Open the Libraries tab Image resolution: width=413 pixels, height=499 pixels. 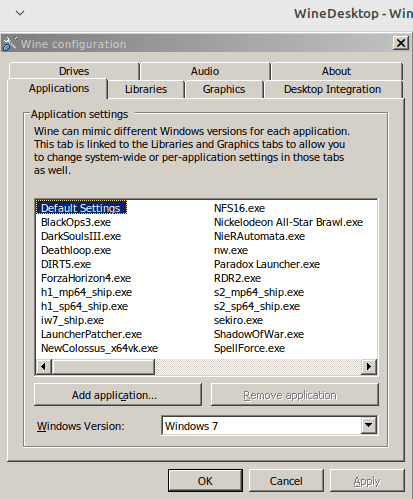(146, 89)
